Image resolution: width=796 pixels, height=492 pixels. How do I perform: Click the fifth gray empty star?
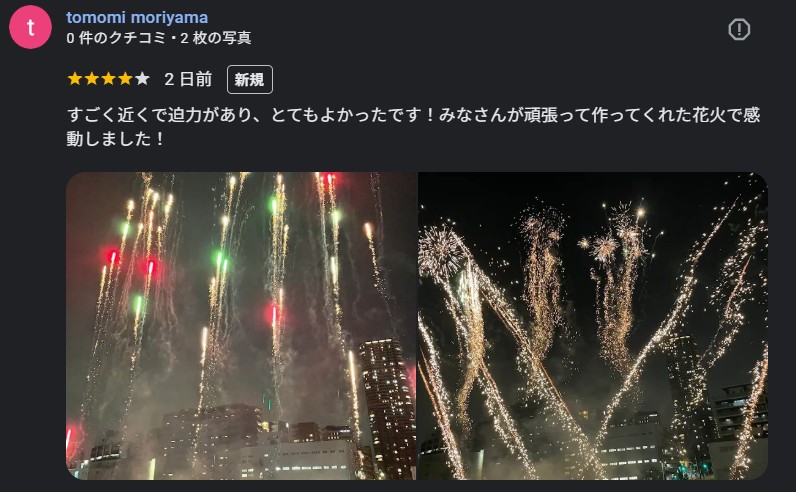(x=142, y=79)
